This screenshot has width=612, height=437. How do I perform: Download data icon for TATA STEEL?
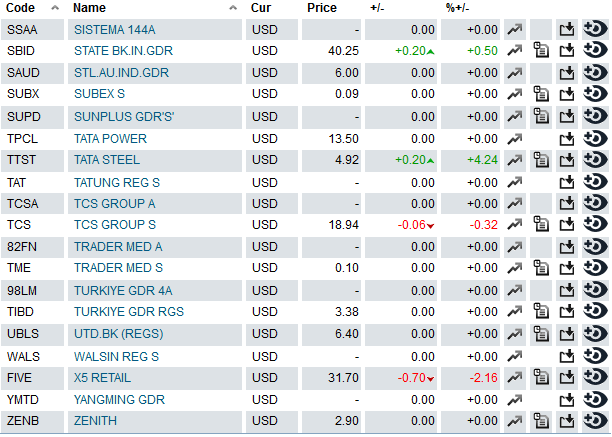click(x=567, y=160)
